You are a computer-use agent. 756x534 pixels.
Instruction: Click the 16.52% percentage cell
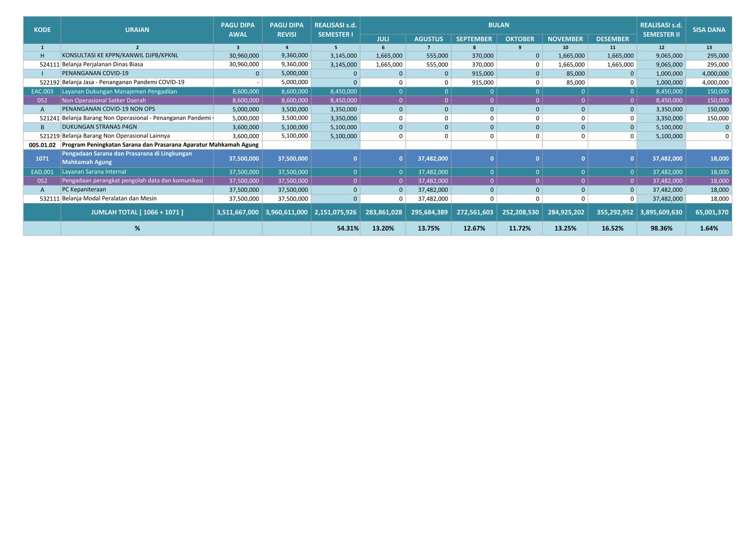[x=612, y=229]
